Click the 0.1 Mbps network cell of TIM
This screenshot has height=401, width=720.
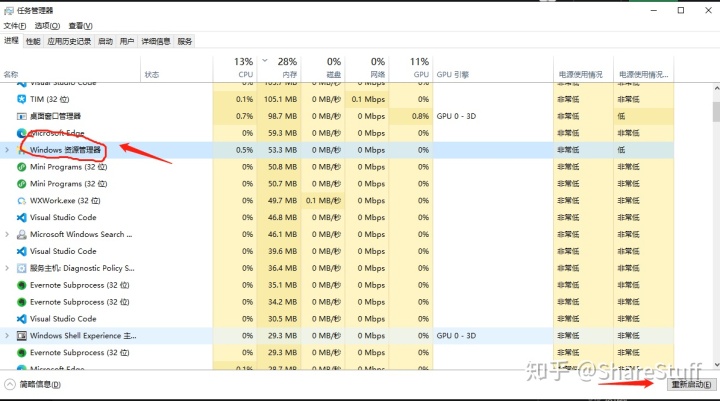pyautogui.click(x=367, y=99)
